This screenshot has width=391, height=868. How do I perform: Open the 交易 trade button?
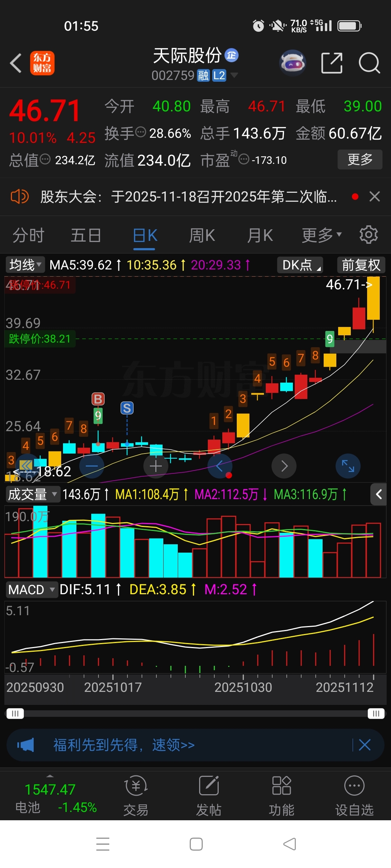pyautogui.click(x=136, y=796)
